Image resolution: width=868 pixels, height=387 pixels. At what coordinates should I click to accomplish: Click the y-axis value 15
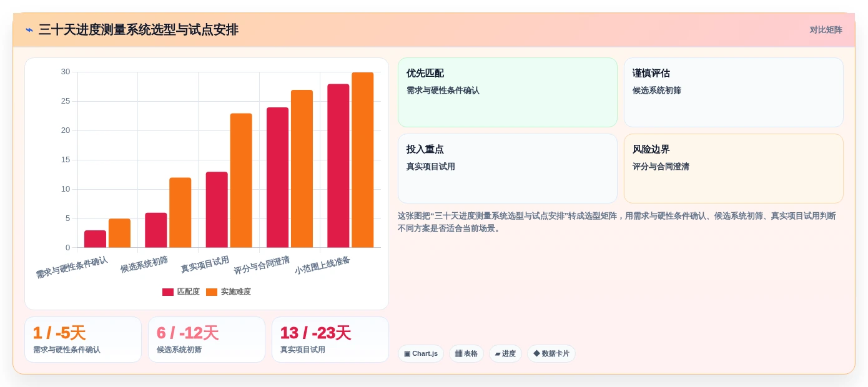[66, 160]
